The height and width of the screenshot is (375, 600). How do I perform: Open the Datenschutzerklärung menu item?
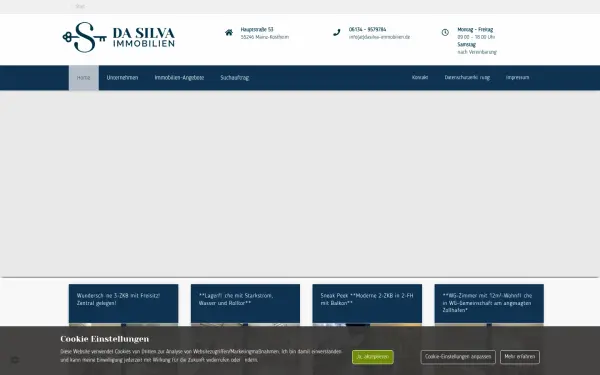coord(467,77)
